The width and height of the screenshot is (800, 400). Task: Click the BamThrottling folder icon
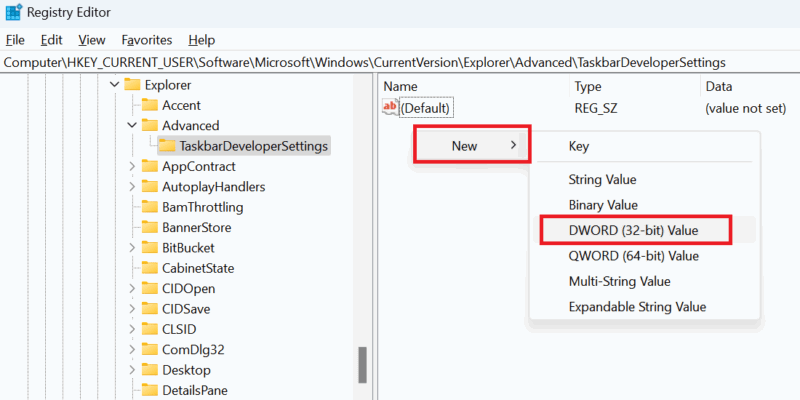149,207
